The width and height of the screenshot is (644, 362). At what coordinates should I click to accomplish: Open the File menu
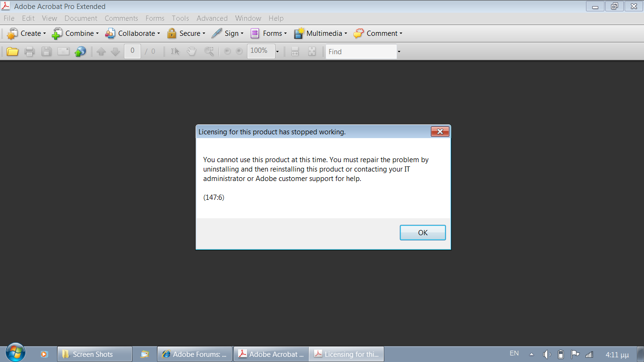[9, 18]
